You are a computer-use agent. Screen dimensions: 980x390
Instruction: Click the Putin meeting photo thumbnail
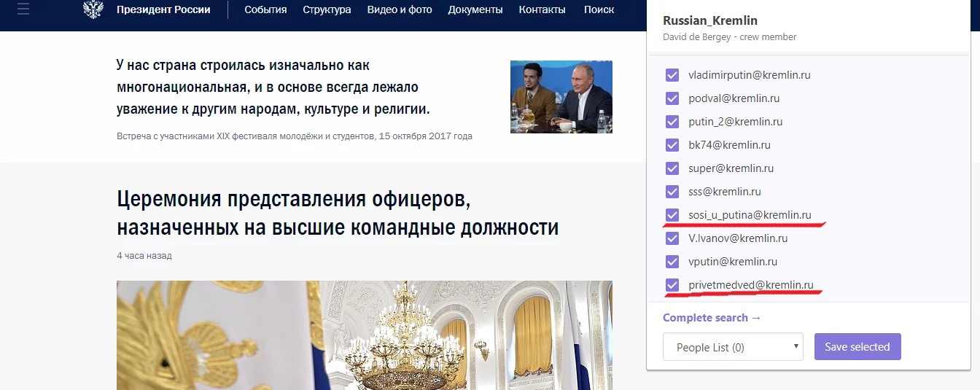[561, 97]
